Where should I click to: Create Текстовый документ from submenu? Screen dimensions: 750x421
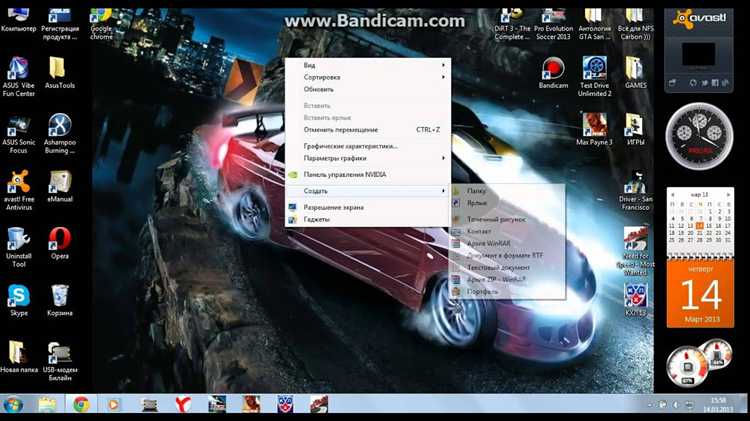pos(507,267)
